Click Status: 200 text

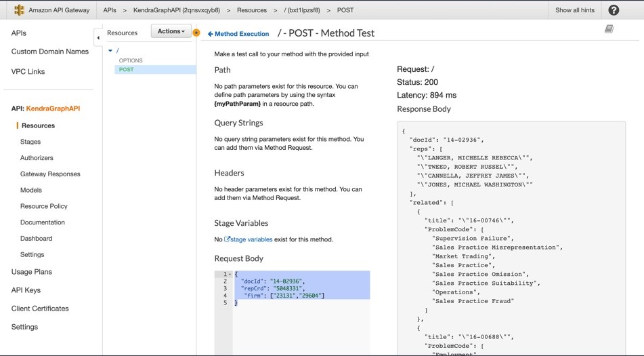click(x=417, y=82)
